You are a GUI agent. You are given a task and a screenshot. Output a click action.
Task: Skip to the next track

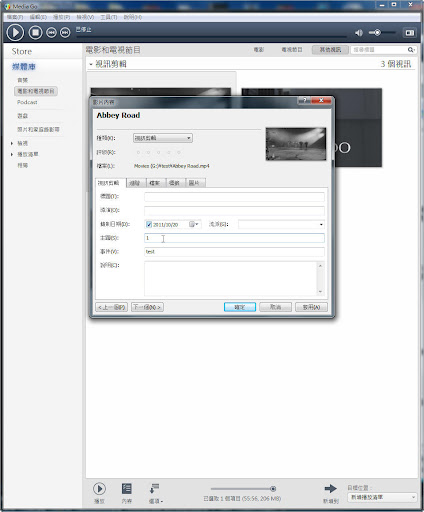coord(65,33)
